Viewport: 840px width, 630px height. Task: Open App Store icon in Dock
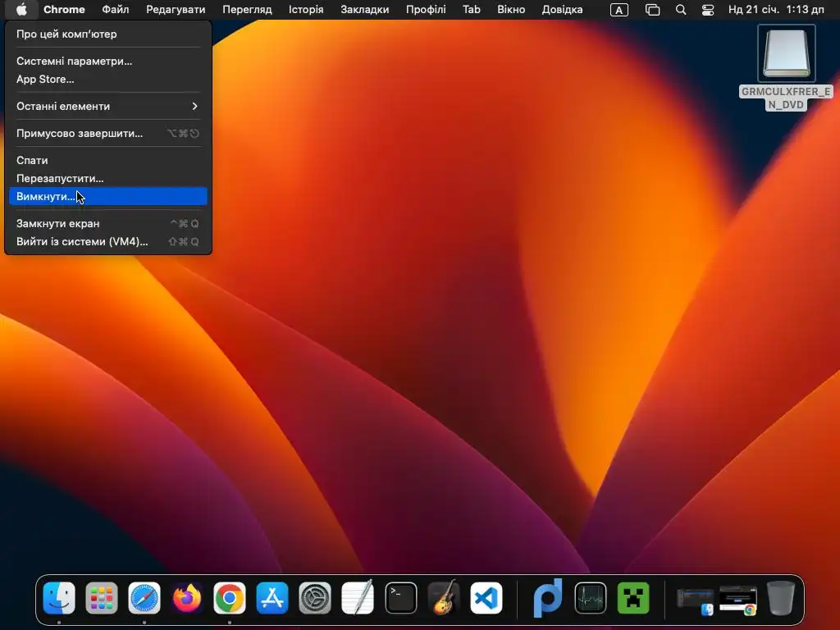pyautogui.click(x=272, y=598)
